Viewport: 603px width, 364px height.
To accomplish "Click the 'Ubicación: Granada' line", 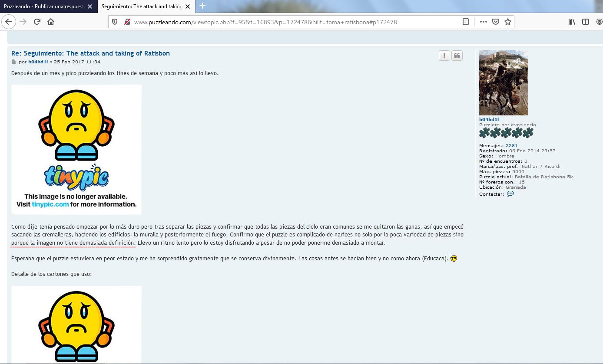I will coord(503,187).
